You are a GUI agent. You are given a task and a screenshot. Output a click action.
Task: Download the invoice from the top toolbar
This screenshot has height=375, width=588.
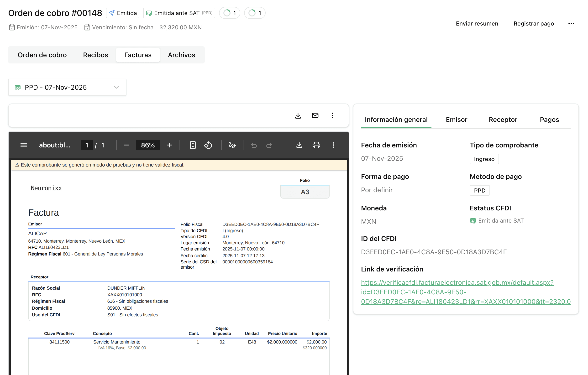coord(298,115)
